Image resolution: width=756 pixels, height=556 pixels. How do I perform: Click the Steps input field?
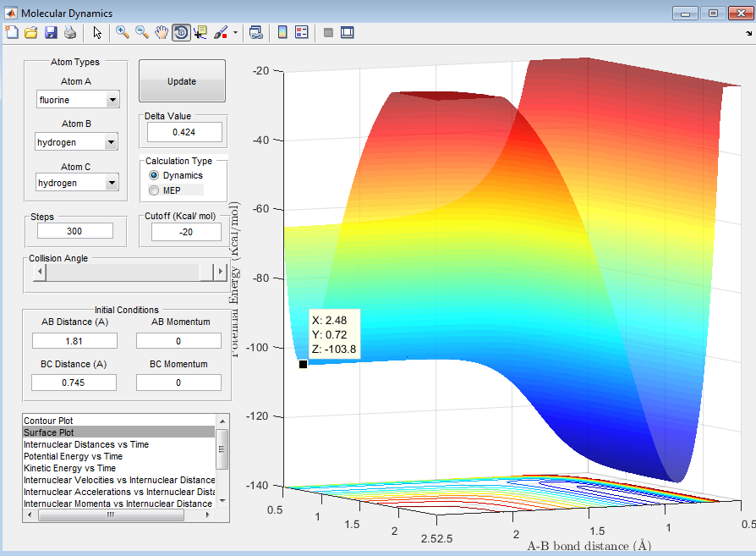(x=75, y=231)
